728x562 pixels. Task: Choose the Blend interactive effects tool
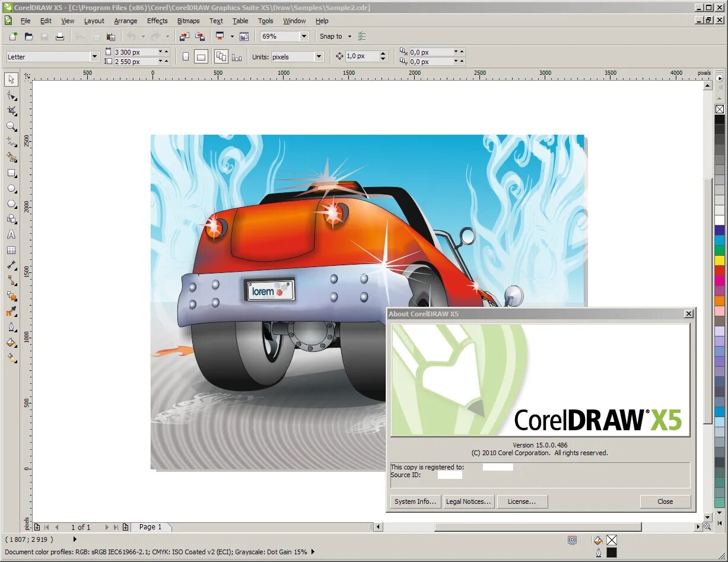coord(11,297)
